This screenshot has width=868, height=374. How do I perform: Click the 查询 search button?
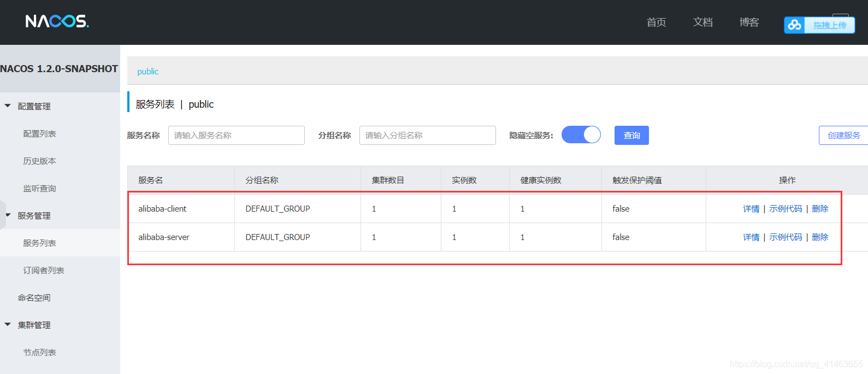tap(631, 135)
